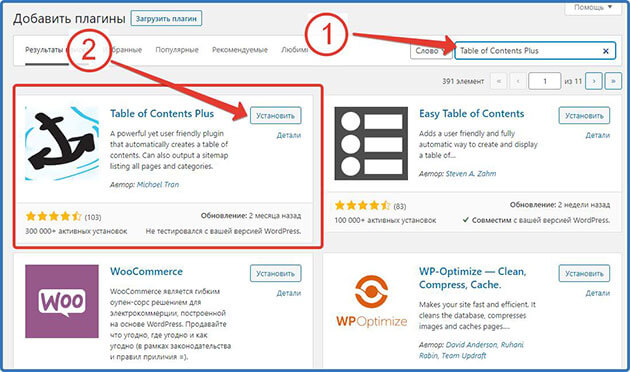Viewport: 630px width, 372px height.
Task: Switch to the Популярные tab
Action: coord(177,50)
